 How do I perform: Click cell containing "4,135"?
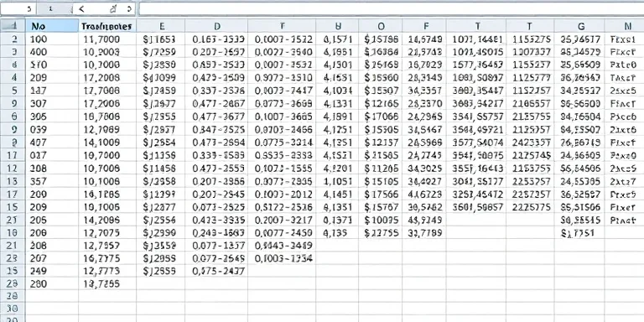click(x=338, y=232)
